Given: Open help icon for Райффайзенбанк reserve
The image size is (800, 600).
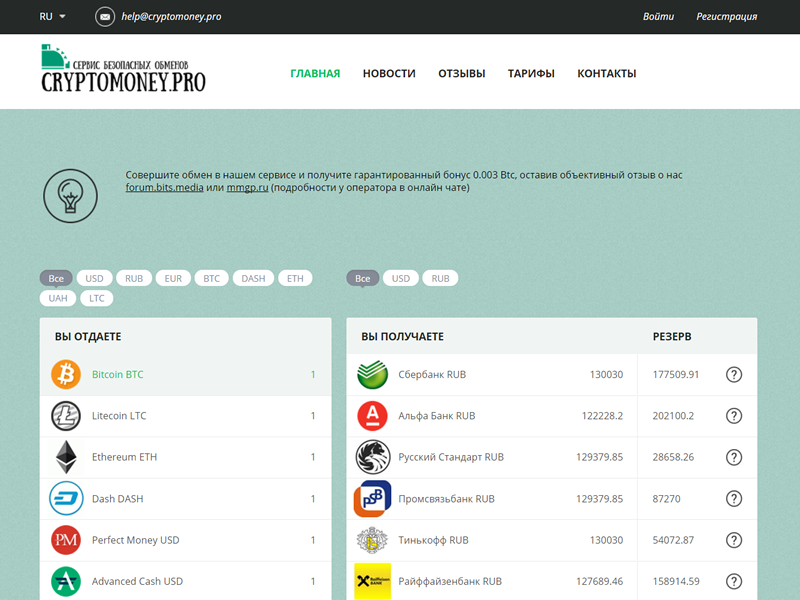Looking at the screenshot, I should tap(734, 581).
